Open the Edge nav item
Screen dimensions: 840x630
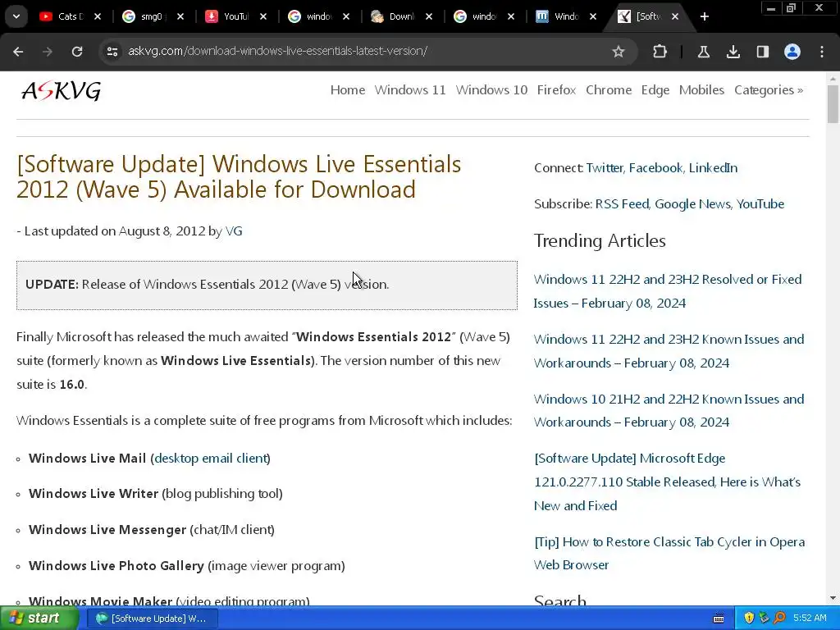(x=655, y=90)
